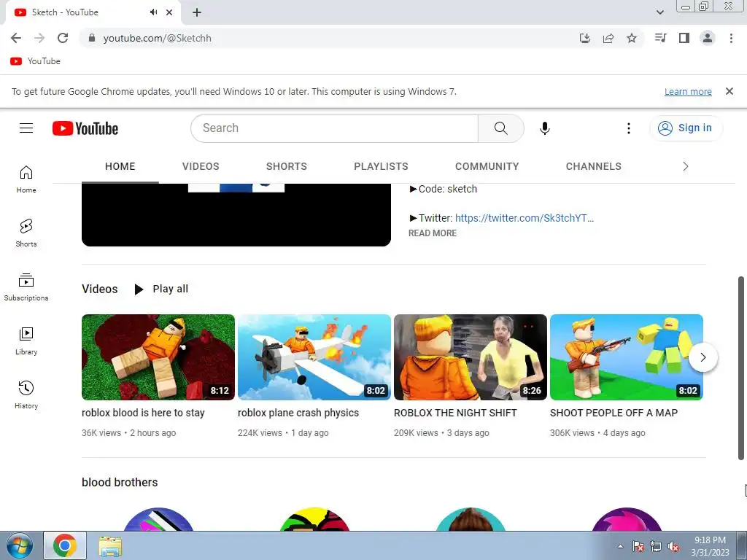Switch to the CHANNELS tab

coord(594,166)
